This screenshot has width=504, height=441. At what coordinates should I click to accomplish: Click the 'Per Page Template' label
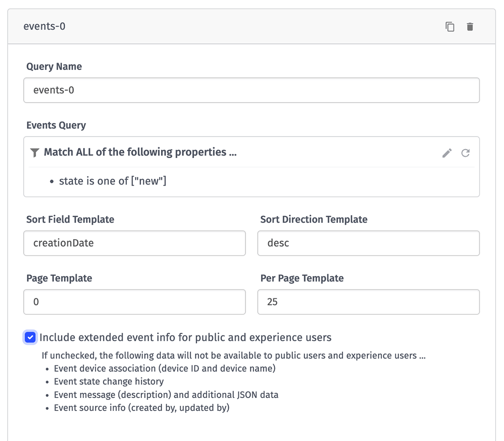click(302, 278)
